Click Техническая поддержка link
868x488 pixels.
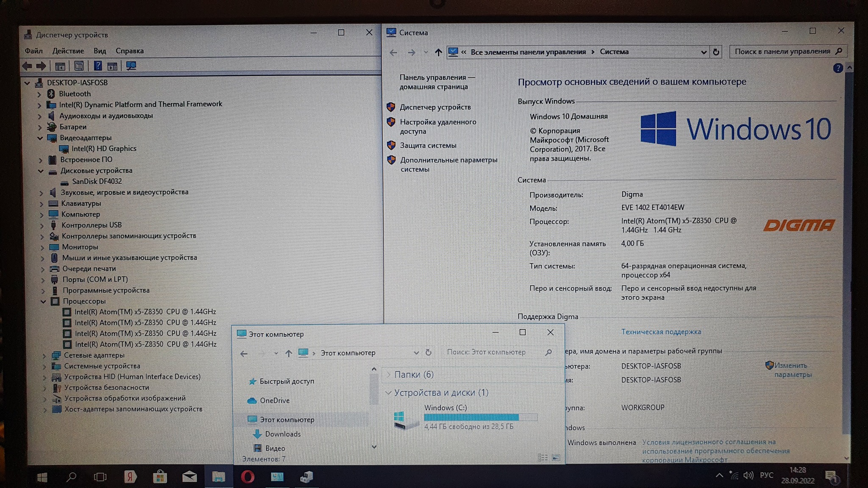click(661, 332)
